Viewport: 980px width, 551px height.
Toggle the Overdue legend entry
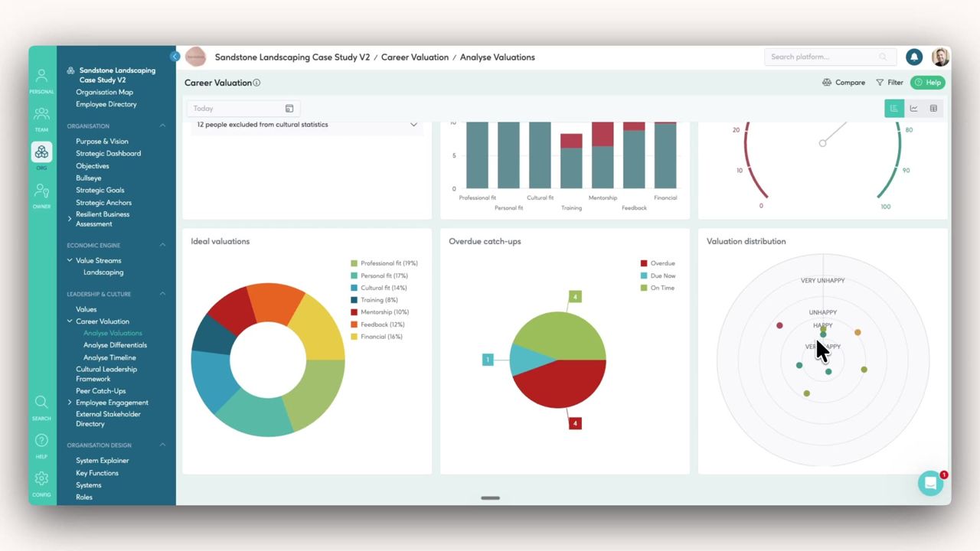tap(658, 263)
